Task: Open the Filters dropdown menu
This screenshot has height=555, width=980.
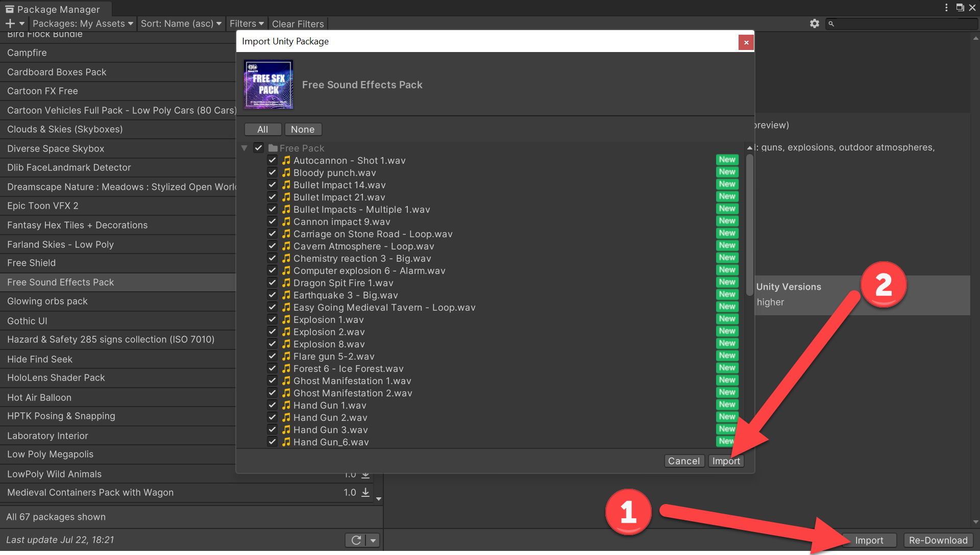Action: (247, 23)
